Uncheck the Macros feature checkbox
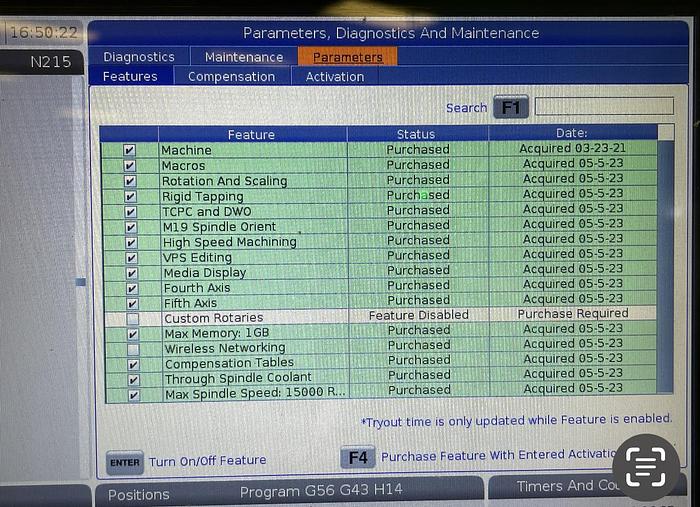700x507 pixels. [x=130, y=166]
